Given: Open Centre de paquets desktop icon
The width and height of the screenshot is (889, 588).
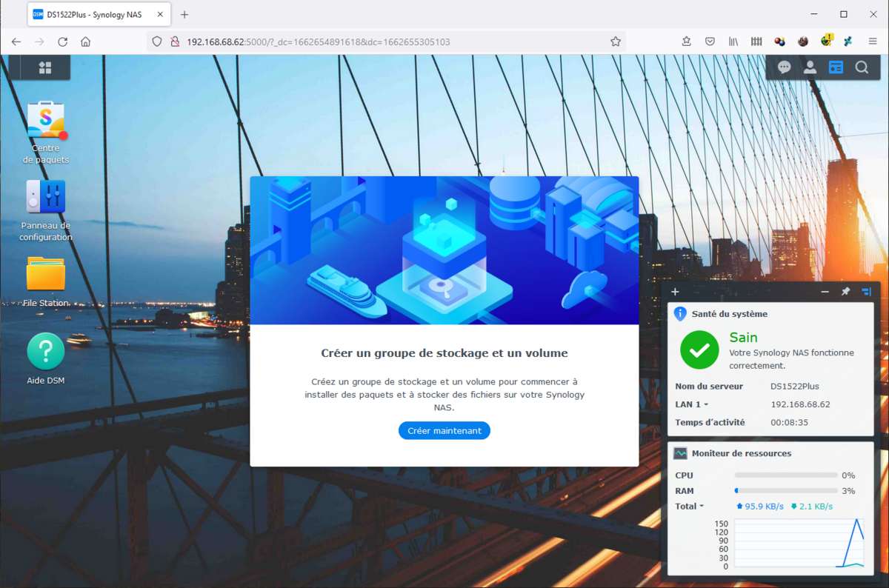Looking at the screenshot, I should 45,133.
